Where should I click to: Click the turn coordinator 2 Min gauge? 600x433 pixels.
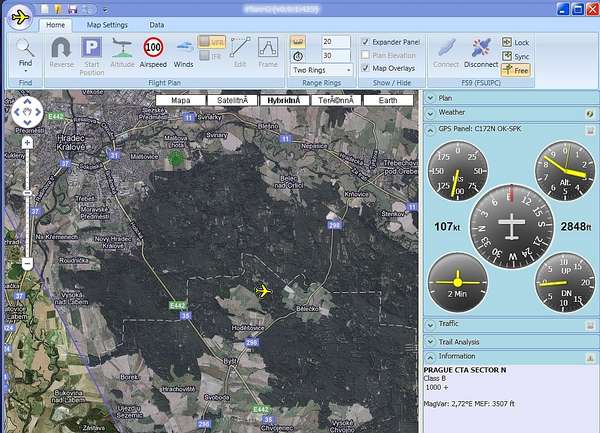coord(458,282)
